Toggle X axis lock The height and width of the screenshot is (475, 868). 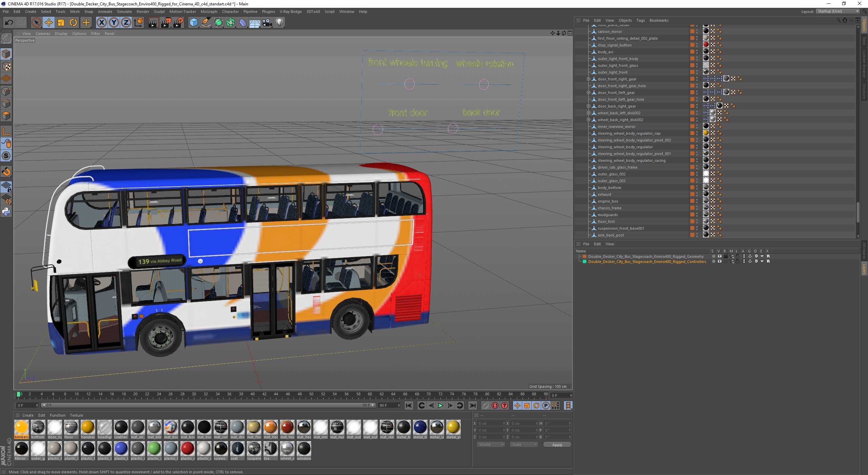[x=101, y=22]
